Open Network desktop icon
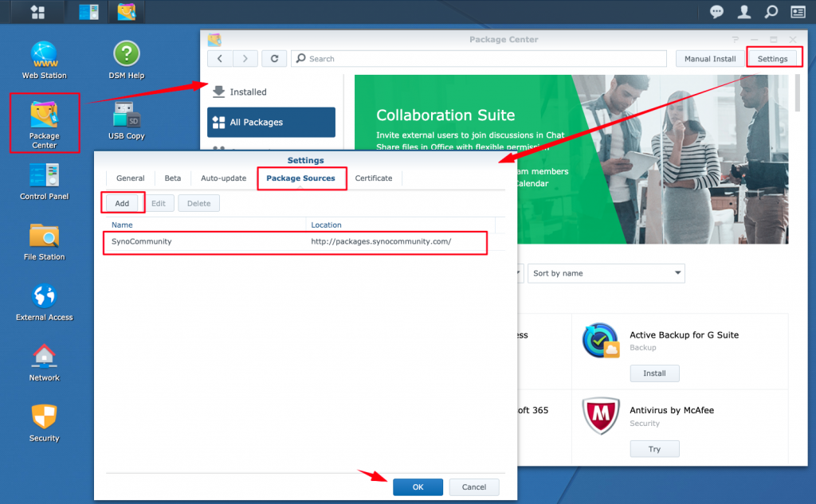The image size is (816, 504). (45, 362)
